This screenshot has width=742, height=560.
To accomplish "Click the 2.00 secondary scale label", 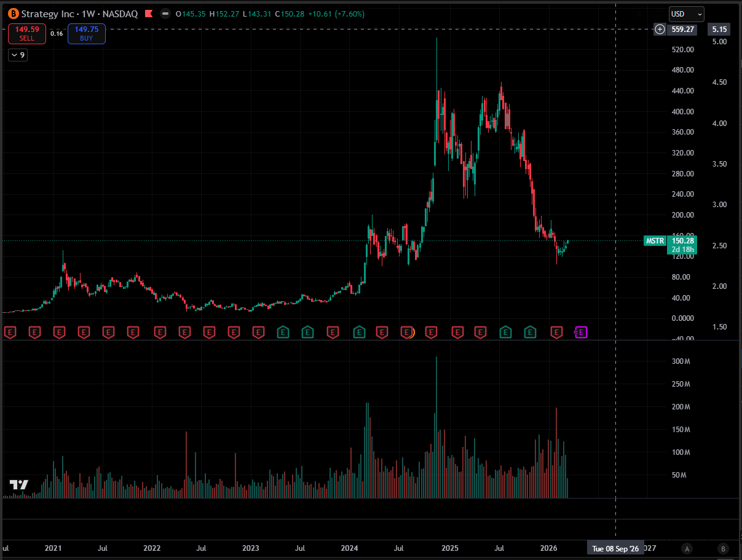I will (719, 286).
